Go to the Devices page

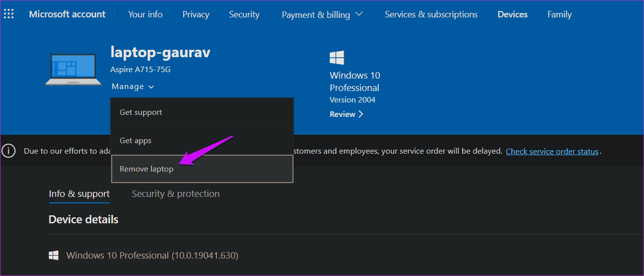click(x=512, y=14)
